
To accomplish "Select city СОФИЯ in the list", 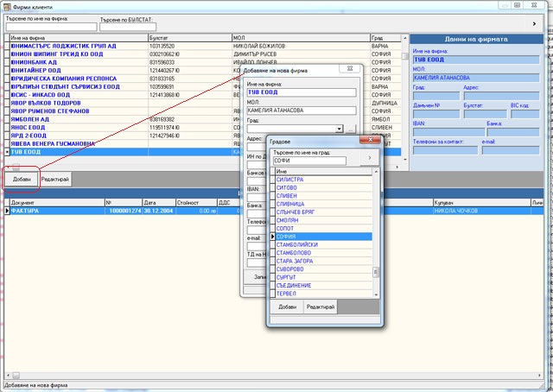I will pos(324,237).
